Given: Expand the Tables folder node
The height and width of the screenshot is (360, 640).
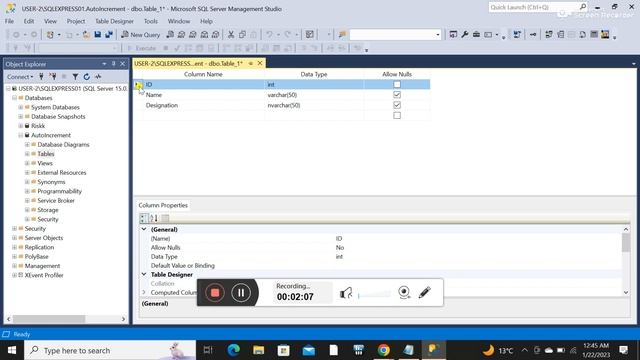Looking at the screenshot, I should (x=27, y=154).
